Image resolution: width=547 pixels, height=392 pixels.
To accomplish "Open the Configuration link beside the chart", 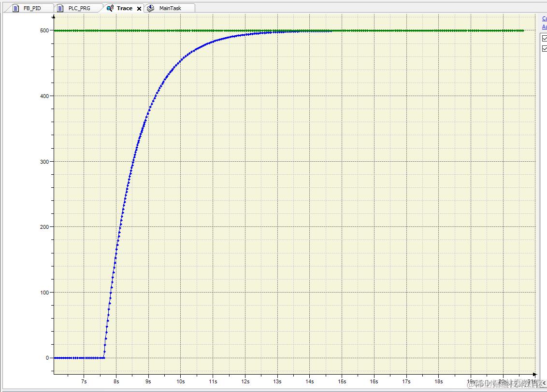I will coord(545,18).
